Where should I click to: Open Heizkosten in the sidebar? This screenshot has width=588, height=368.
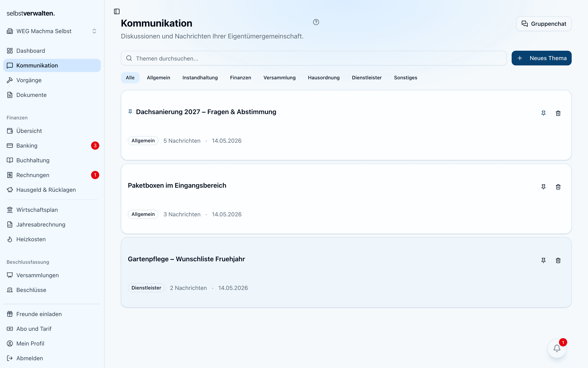52,239
